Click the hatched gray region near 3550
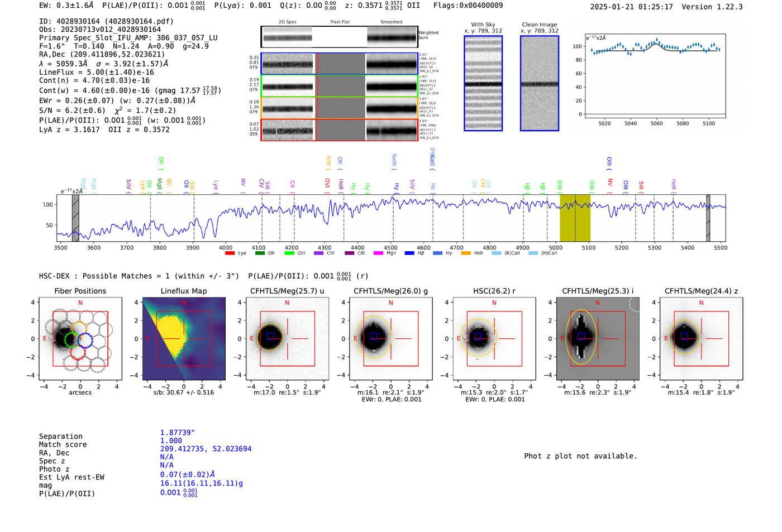Viewport: 782px width, 532px height. click(75, 218)
